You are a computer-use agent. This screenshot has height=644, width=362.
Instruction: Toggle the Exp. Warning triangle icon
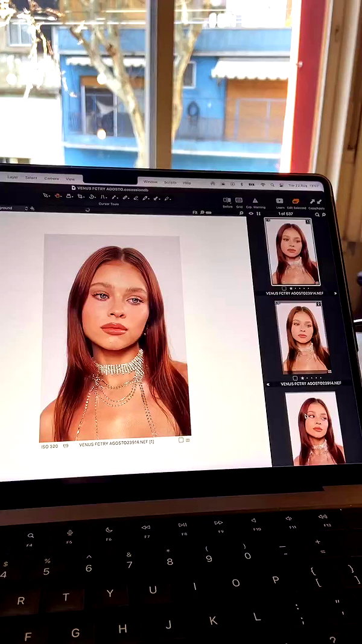(x=255, y=201)
